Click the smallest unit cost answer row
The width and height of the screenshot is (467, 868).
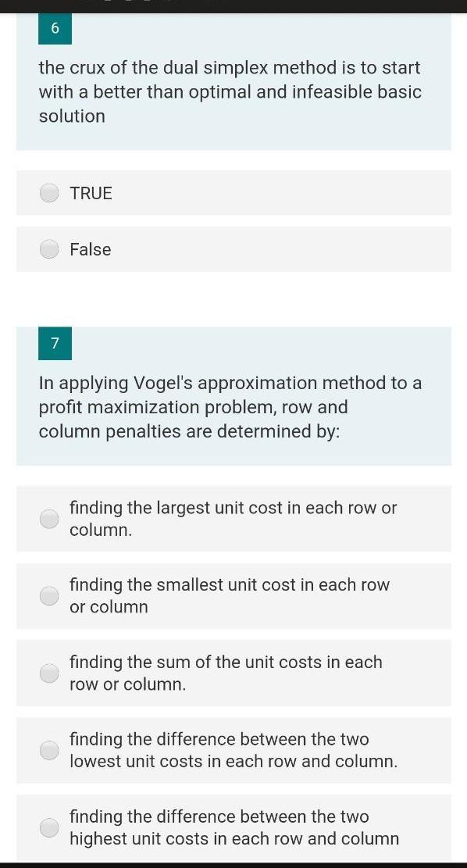234,595
